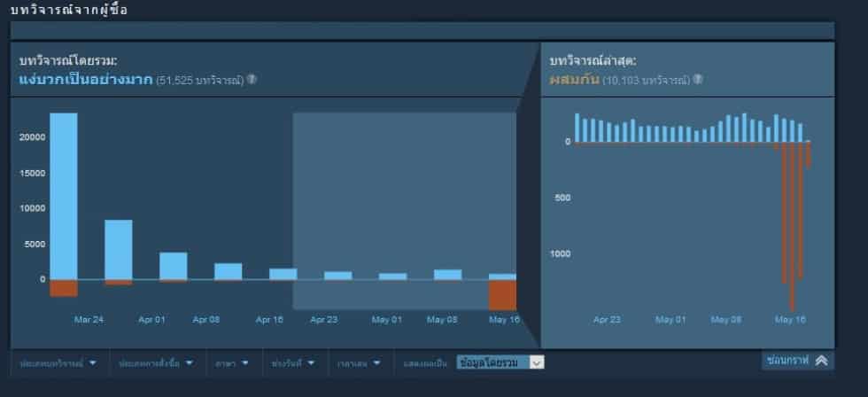Click the บทวิจารณ์จากผู้ซื้อ section title
Image resolution: width=868 pixels, height=397 pixels.
click(69, 10)
